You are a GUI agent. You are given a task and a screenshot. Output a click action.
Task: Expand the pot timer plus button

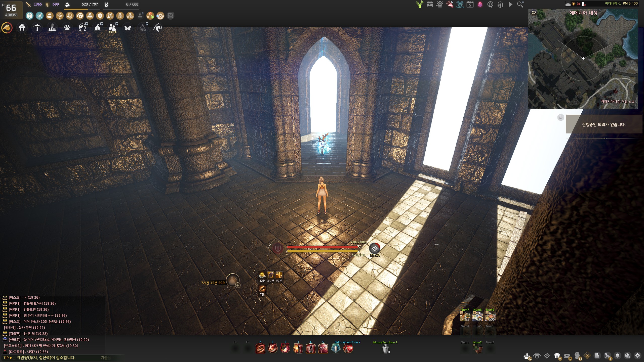click(x=238, y=285)
